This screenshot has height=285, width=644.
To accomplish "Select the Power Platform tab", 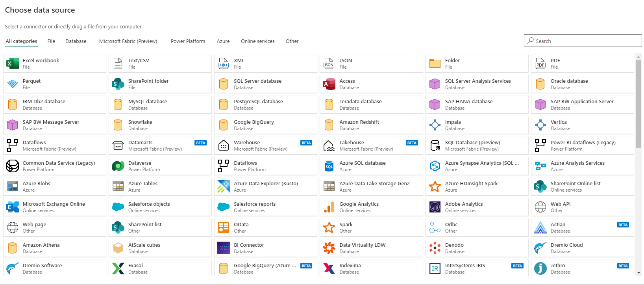I will pyautogui.click(x=188, y=41).
